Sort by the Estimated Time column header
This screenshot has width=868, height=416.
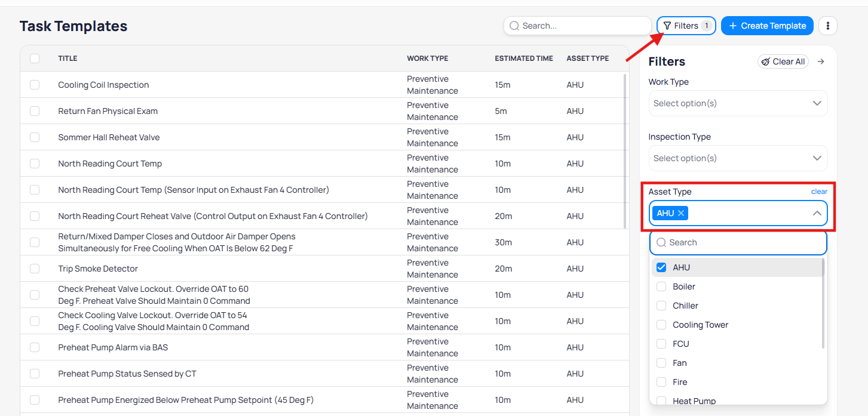[x=523, y=58]
